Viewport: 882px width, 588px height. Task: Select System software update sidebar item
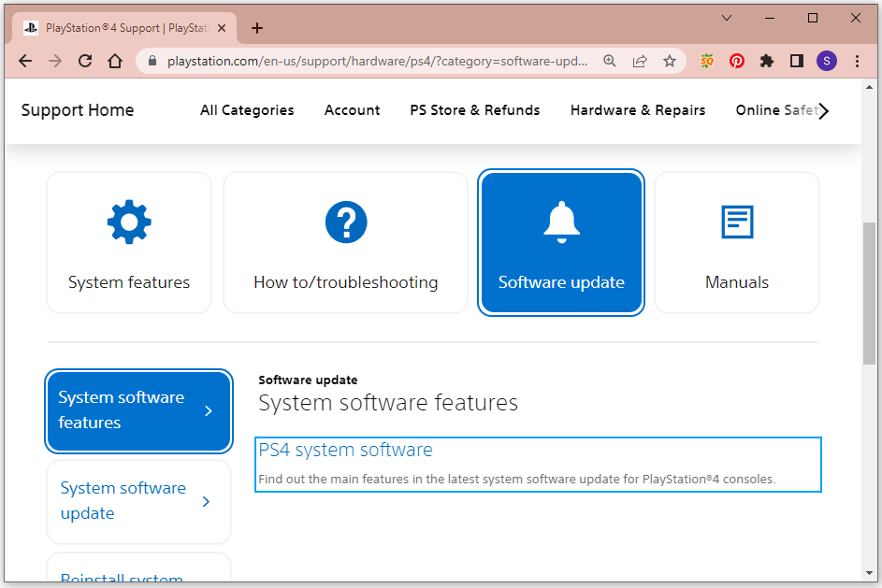[139, 501]
